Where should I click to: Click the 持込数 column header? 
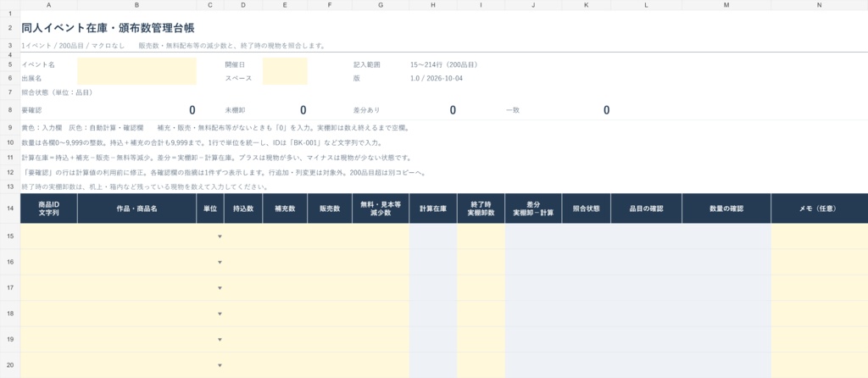click(243, 208)
